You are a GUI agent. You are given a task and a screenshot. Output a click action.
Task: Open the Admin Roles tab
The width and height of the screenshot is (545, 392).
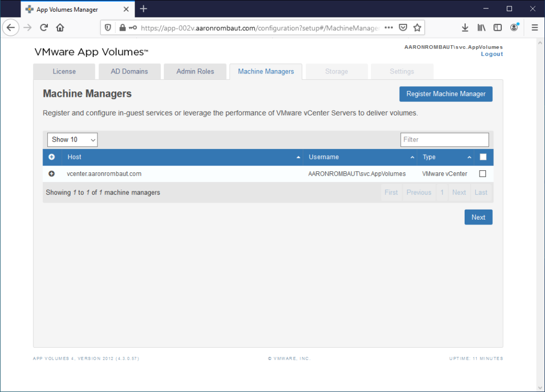(x=195, y=71)
